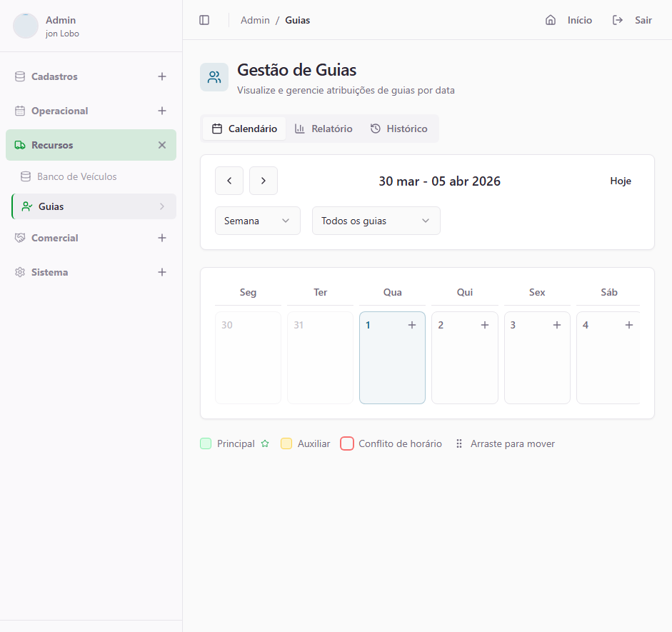Collapse the Recursos section
This screenshot has height=632, width=672.
pos(162,145)
